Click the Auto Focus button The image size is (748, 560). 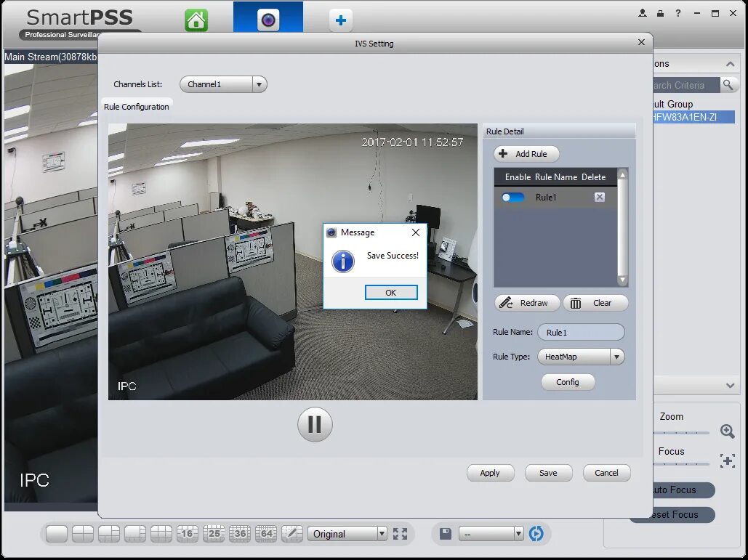pos(683,490)
